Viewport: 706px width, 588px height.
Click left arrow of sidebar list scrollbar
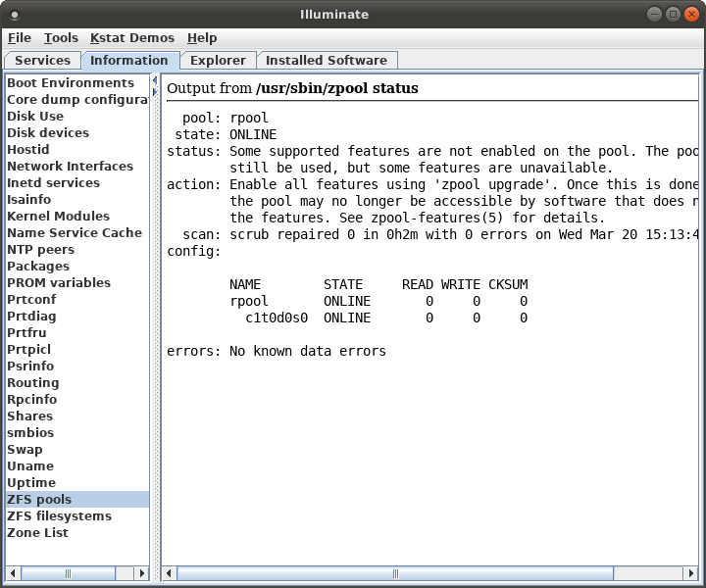pos(13,573)
